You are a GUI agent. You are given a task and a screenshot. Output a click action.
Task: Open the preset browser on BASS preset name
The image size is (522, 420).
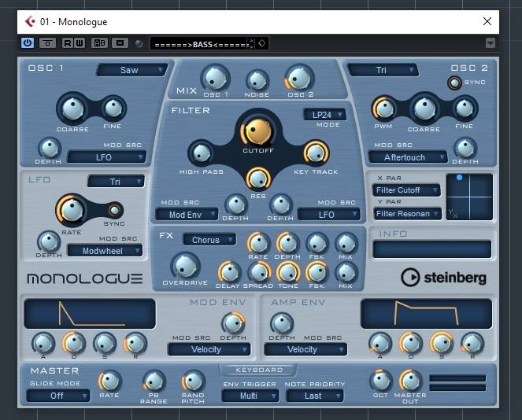(202, 44)
